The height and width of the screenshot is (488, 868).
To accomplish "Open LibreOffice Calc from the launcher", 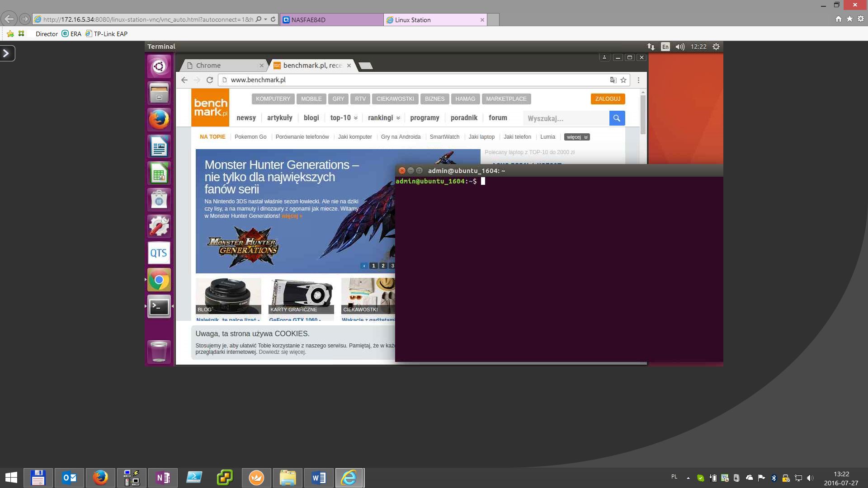I will pos(159,173).
